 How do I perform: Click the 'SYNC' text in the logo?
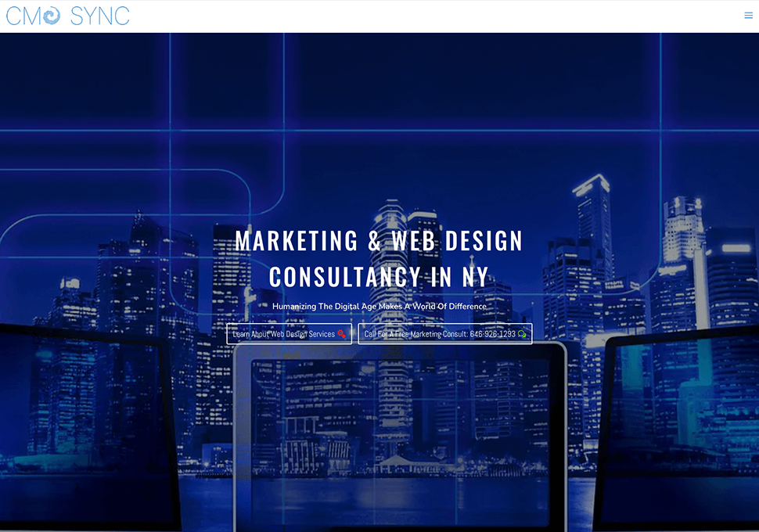pyautogui.click(x=101, y=15)
